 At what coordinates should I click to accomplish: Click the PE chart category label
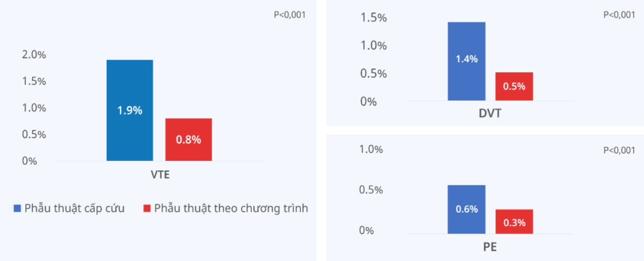point(491,247)
